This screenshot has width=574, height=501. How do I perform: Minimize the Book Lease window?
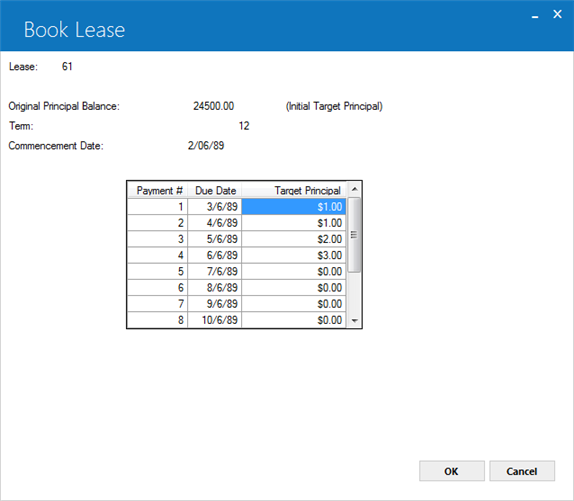point(535,16)
